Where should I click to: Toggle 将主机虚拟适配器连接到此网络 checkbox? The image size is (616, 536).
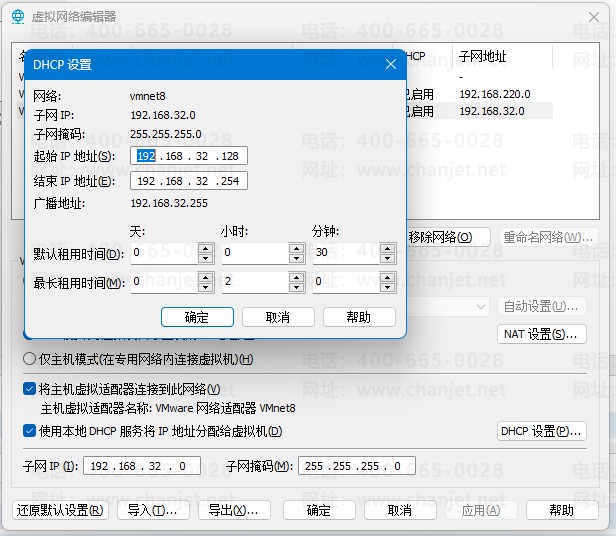tap(29, 389)
